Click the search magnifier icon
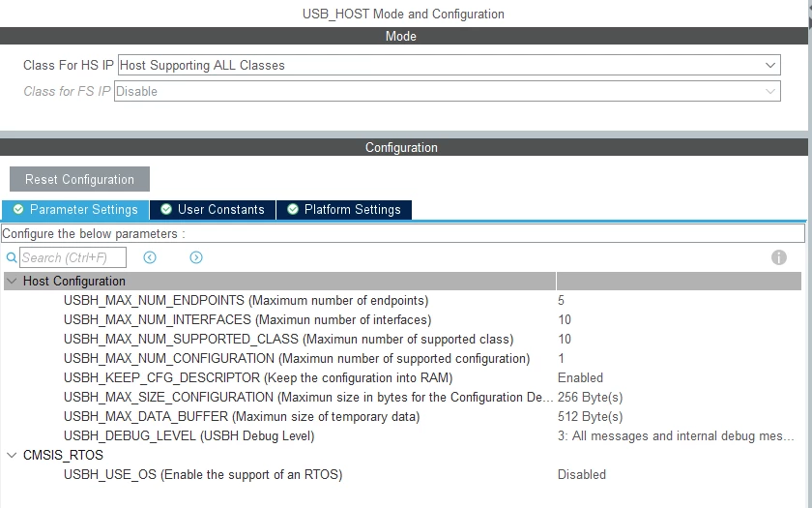This screenshot has width=812, height=508. [12, 257]
